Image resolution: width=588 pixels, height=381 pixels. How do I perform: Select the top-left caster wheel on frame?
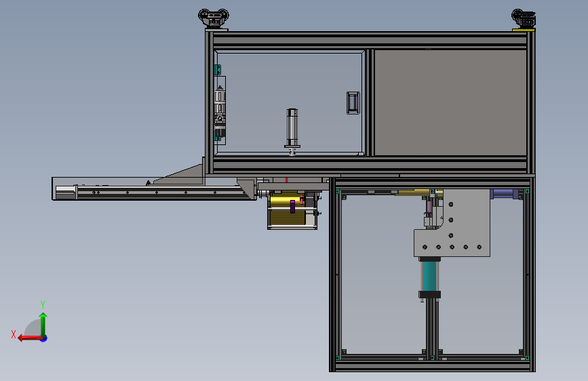click(x=214, y=18)
